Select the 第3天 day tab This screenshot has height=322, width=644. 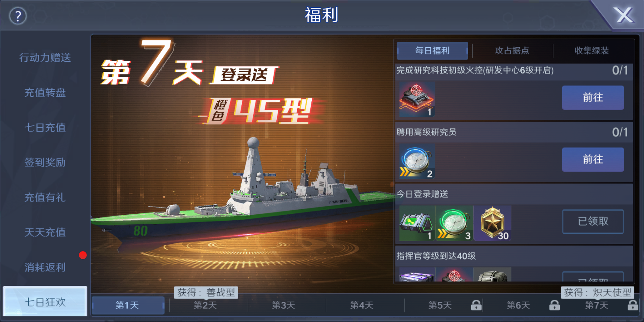coord(283,305)
